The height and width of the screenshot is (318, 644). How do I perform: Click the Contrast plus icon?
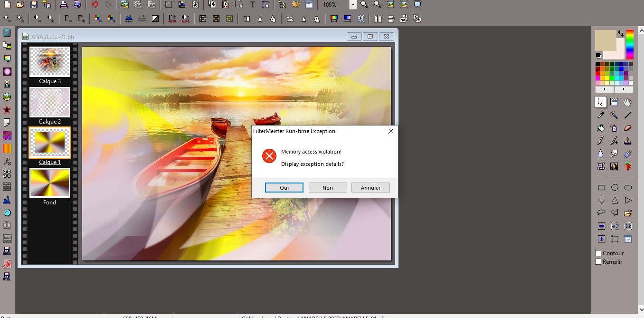pos(50,19)
